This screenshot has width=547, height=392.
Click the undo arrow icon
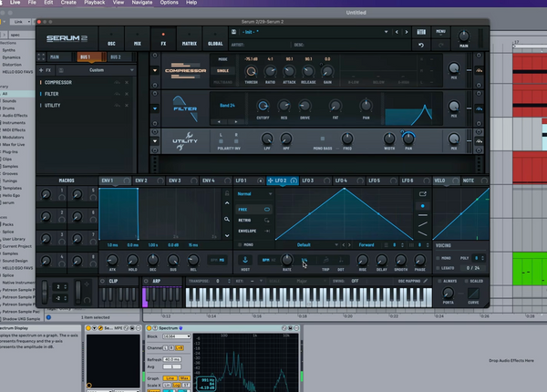421,45
